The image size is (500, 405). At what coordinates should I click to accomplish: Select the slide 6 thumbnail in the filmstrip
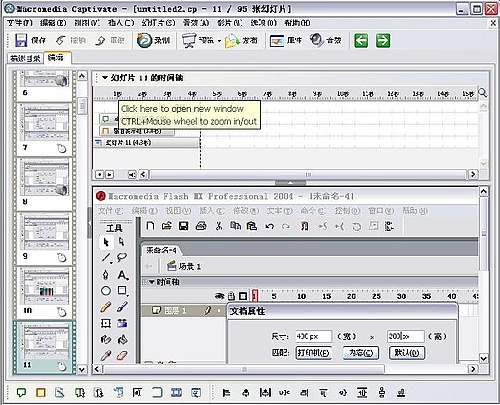(x=44, y=78)
